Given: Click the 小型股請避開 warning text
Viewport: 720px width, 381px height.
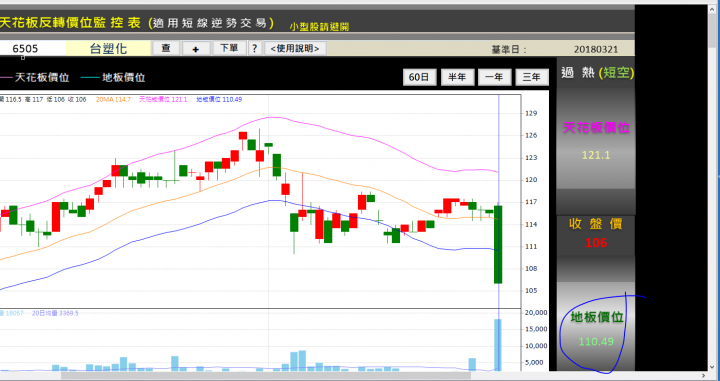Looking at the screenshot, I should 319,27.
